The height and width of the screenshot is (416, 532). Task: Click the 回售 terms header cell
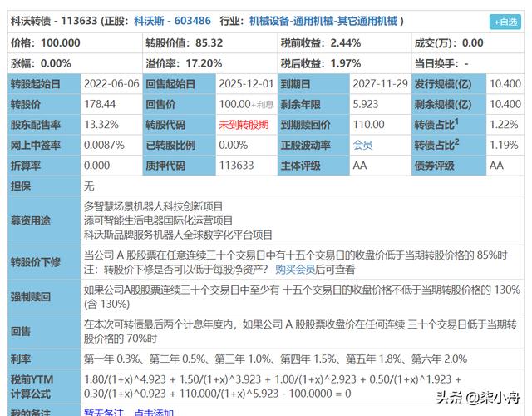[x=44, y=331]
